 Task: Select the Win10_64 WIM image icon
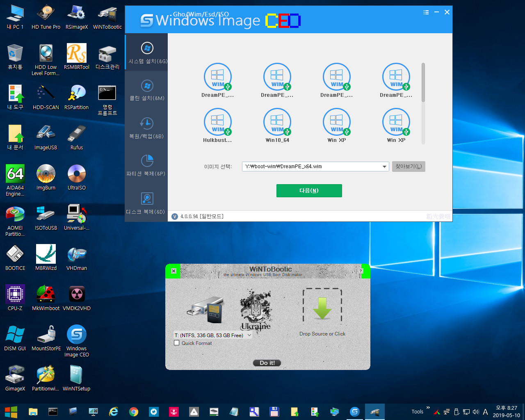[277, 122]
